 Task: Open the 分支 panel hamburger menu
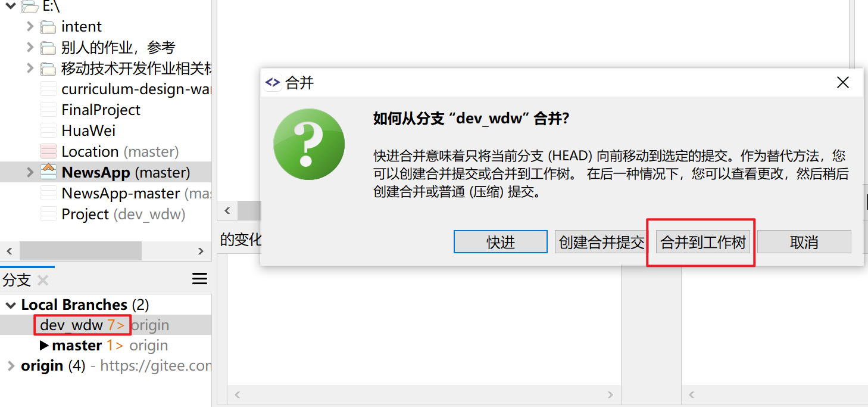click(200, 279)
